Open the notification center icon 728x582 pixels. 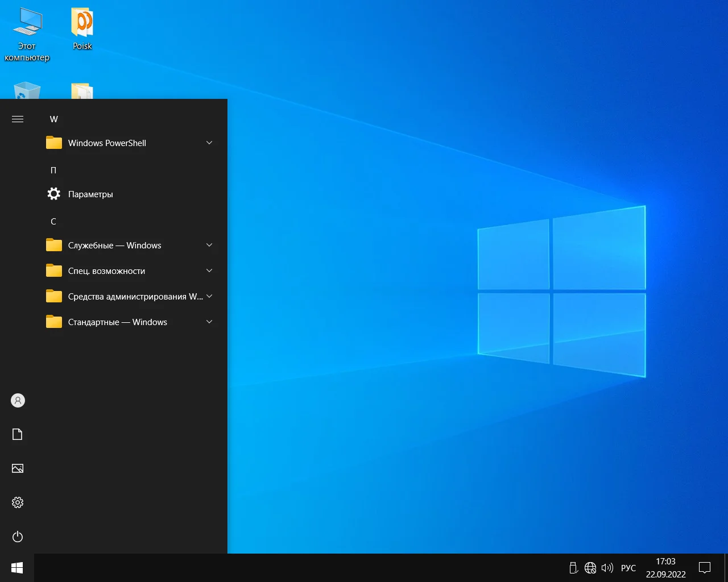[x=705, y=568]
